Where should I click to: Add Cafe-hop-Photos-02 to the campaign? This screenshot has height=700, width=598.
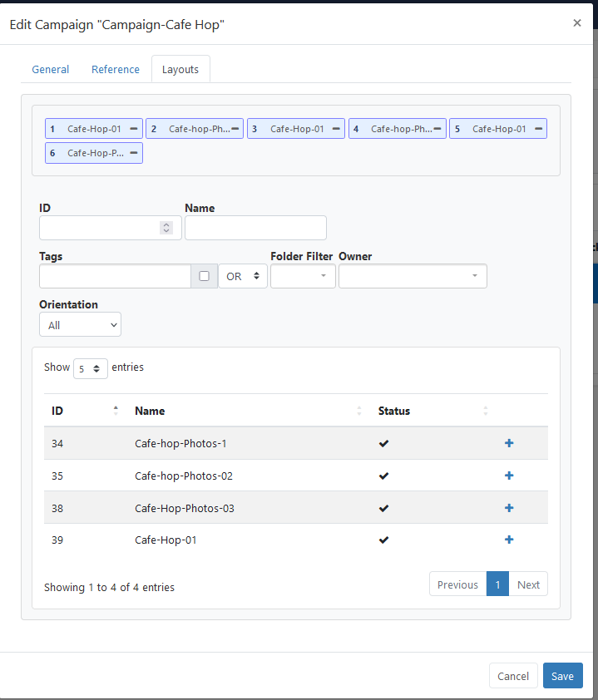509,476
